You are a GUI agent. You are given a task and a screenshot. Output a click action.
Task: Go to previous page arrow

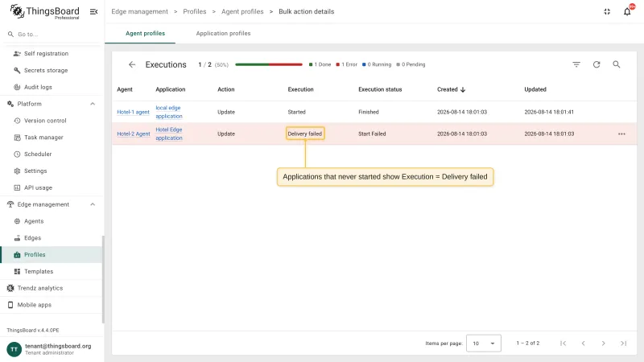(x=583, y=343)
